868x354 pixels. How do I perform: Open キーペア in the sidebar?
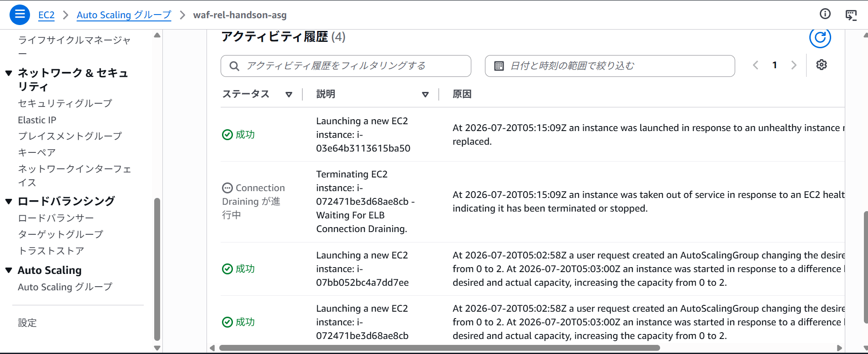tap(37, 152)
